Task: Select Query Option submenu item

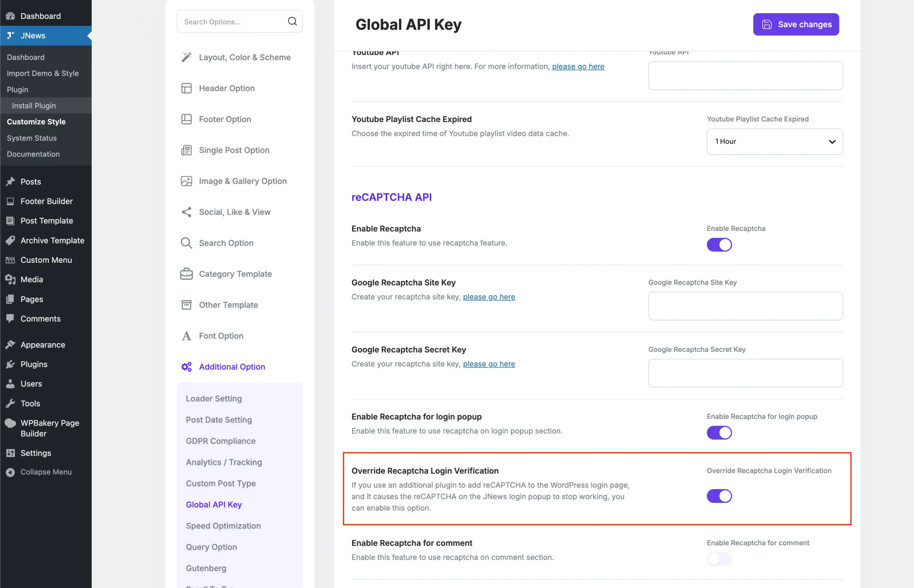Action: [211, 547]
